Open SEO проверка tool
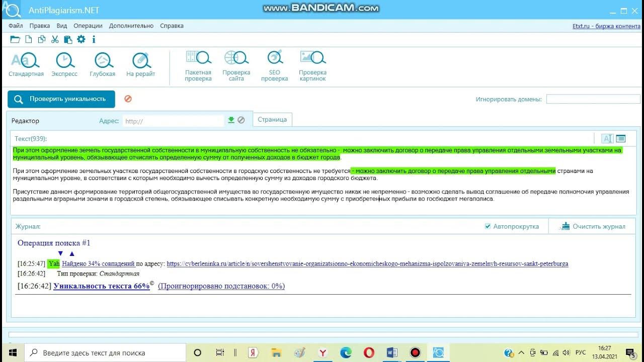644x362 pixels. click(275, 66)
